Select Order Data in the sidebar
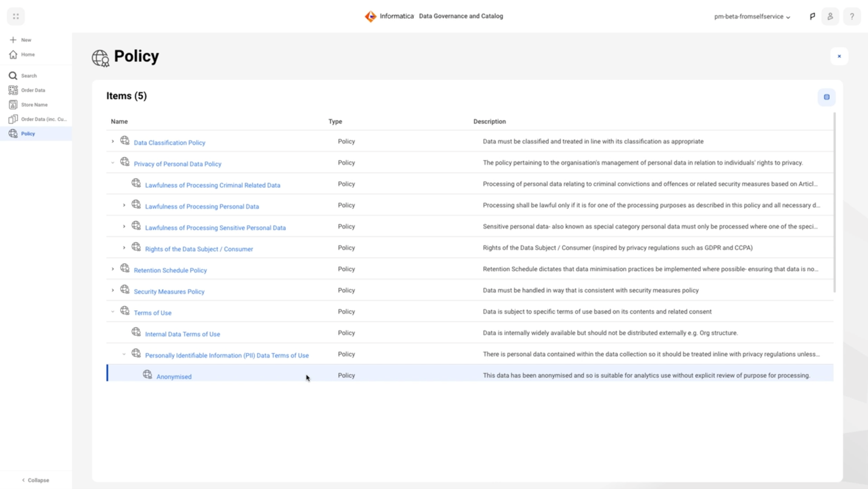Image resolution: width=868 pixels, height=489 pixels. point(33,91)
